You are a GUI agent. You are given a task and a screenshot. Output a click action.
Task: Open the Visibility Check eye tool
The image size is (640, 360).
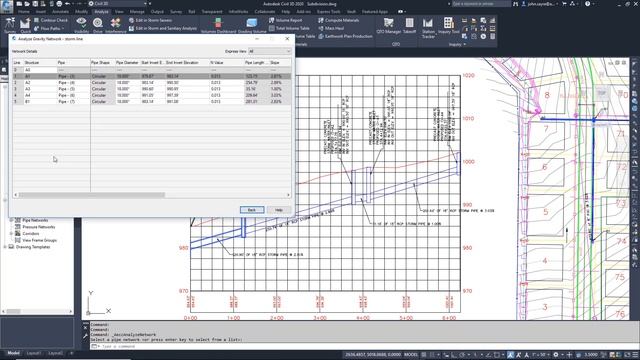click(x=81, y=25)
